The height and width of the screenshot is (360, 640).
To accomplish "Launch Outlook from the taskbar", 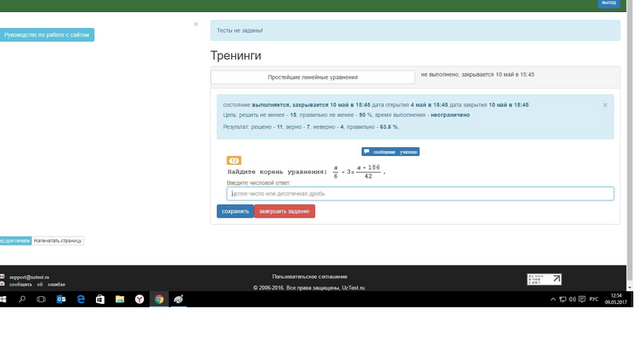I will [61, 300].
